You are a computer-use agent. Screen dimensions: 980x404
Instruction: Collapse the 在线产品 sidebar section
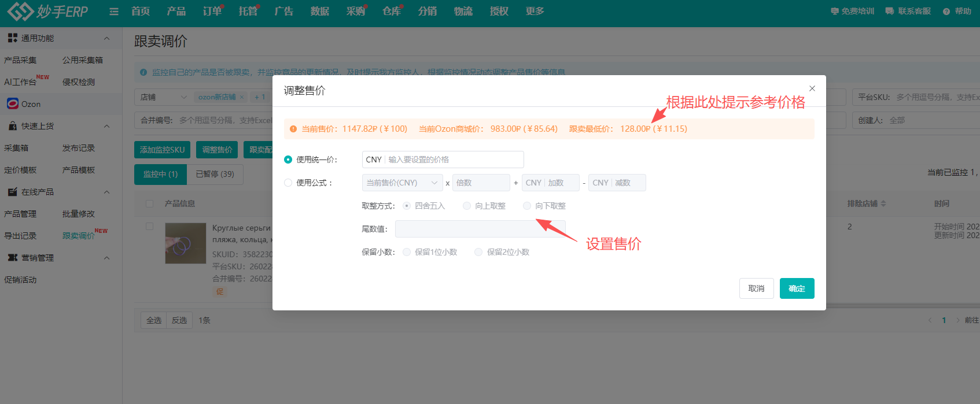click(x=106, y=192)
